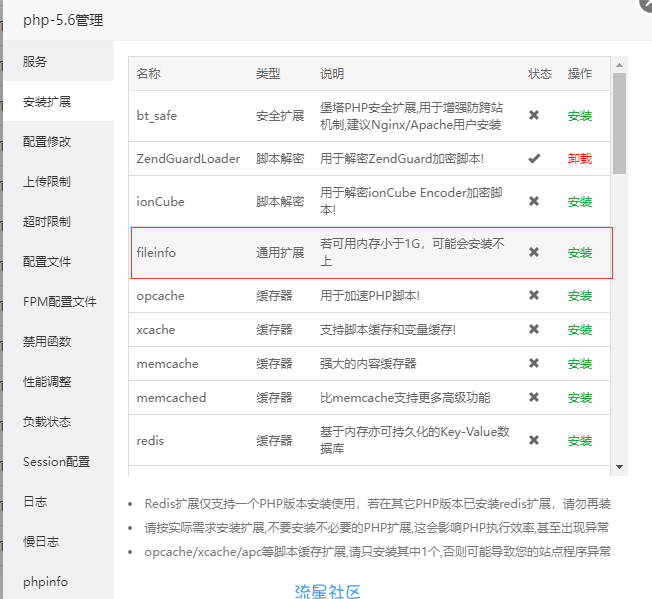Switch to 超时限制 tab
This screenshot has width=652, height=599.
pyautogui.click(x=58, y=221)
